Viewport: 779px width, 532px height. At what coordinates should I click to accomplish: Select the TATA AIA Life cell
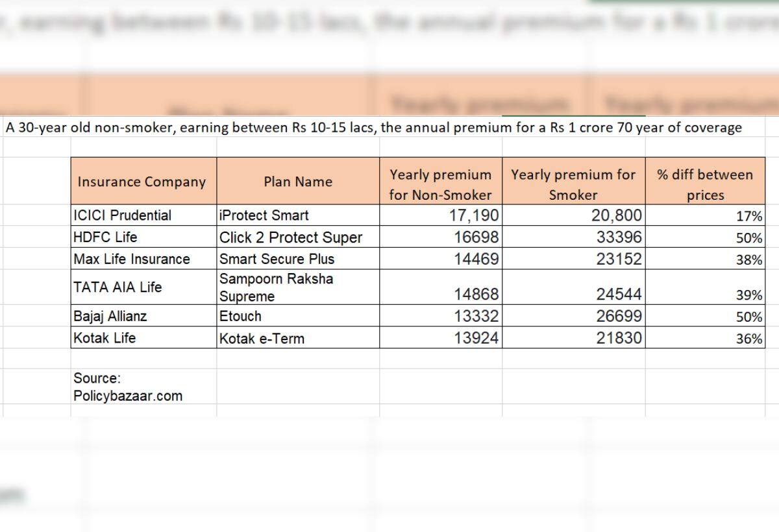[143, 287]
